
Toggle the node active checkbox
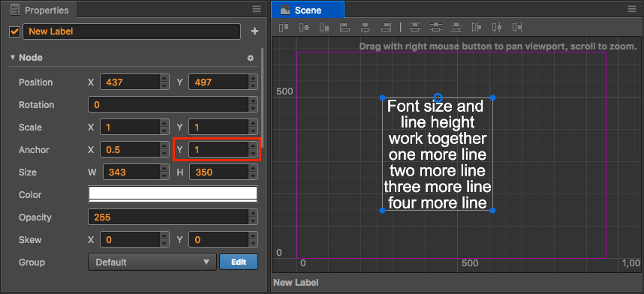[x=15, y=31]
